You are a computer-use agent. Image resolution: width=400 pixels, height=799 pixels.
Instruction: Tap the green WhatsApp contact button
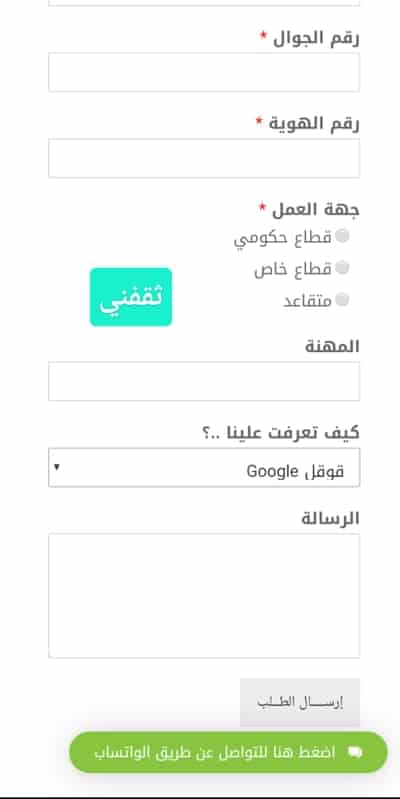point(228,752)
